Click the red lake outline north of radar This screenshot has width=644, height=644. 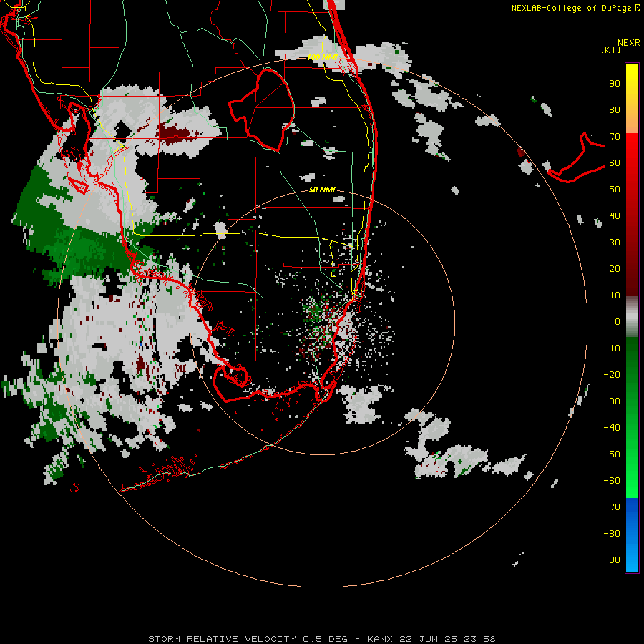point(262,109)
